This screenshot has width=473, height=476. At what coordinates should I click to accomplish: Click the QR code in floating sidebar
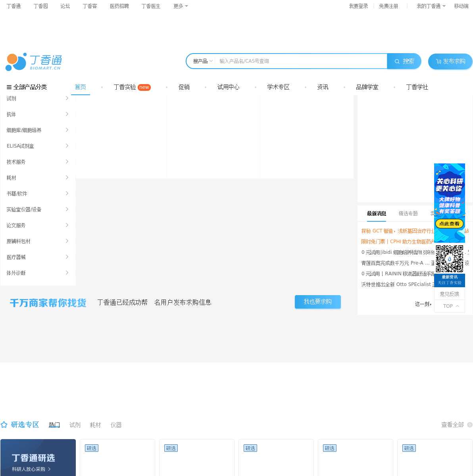450,259
